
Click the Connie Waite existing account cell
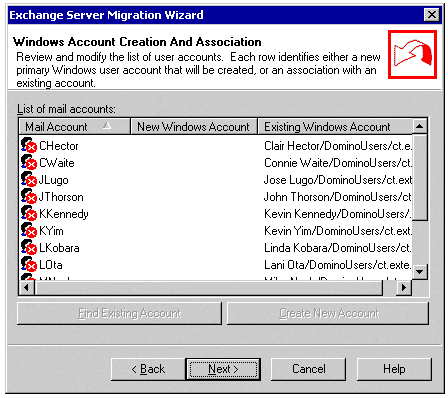click(338, 163)
